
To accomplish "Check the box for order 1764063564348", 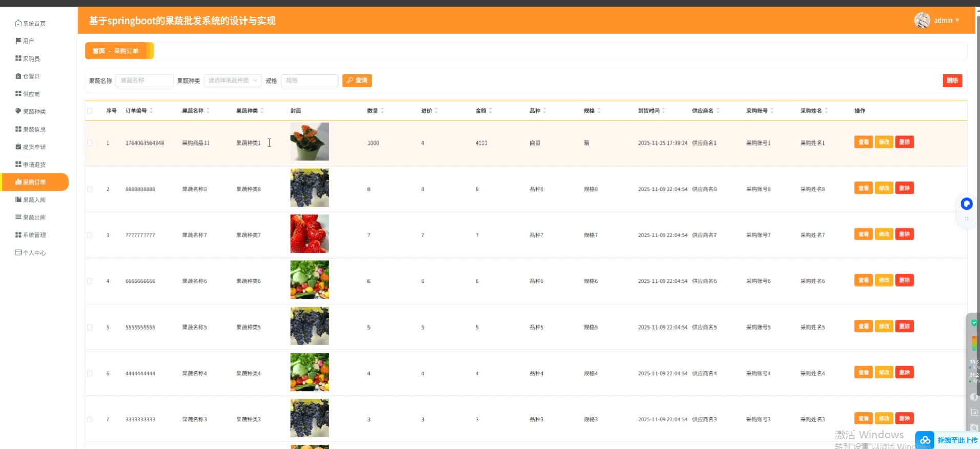I will coord(90,143).
